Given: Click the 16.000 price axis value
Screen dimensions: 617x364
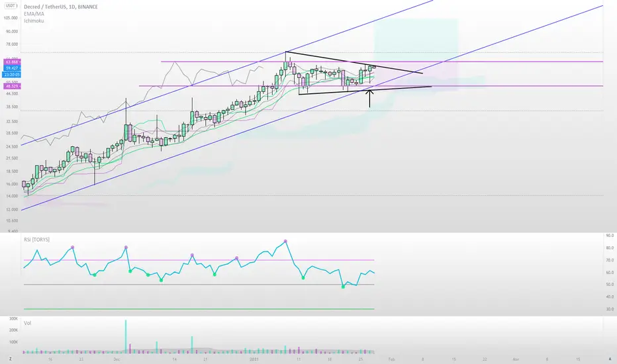Looking at the screenshot, I should 12,184.
